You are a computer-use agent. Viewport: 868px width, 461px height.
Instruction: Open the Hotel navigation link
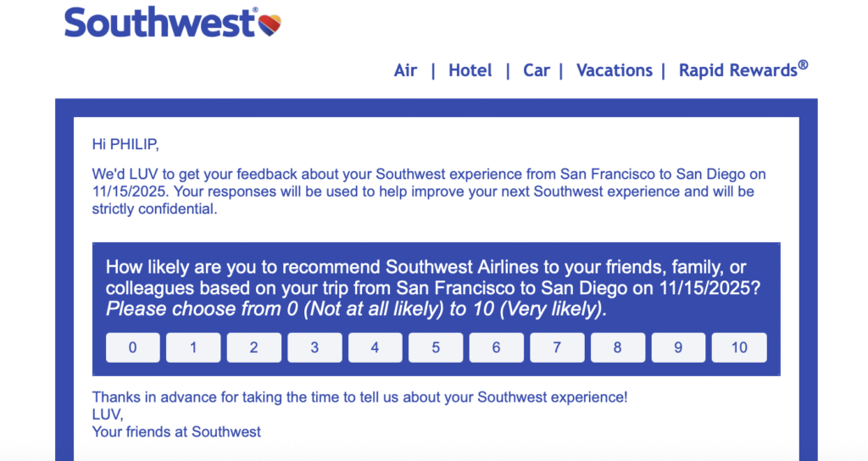[x=470, y=70]
